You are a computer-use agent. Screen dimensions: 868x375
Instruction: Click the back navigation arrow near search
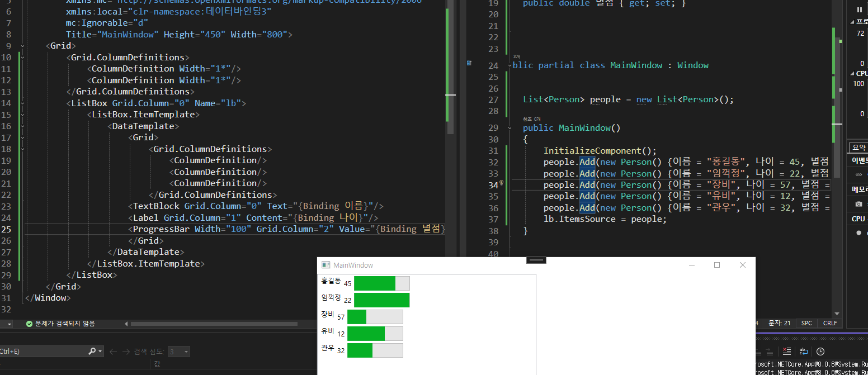coord(114,352)
